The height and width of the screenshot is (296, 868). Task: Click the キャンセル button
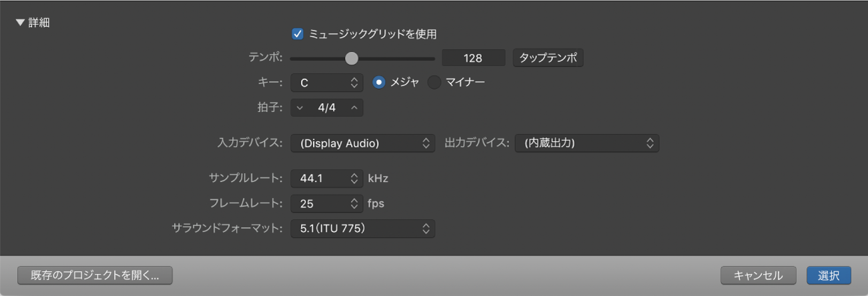(760, 275)
